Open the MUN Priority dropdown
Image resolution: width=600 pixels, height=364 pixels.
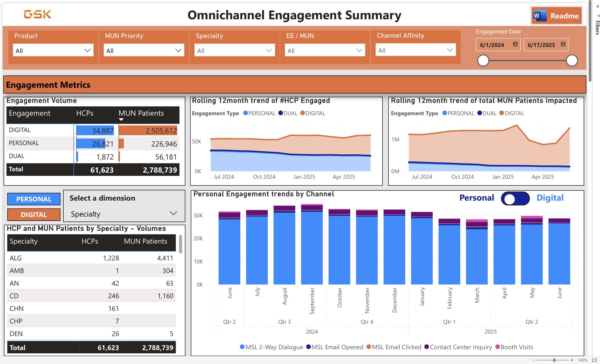[178, 50]
